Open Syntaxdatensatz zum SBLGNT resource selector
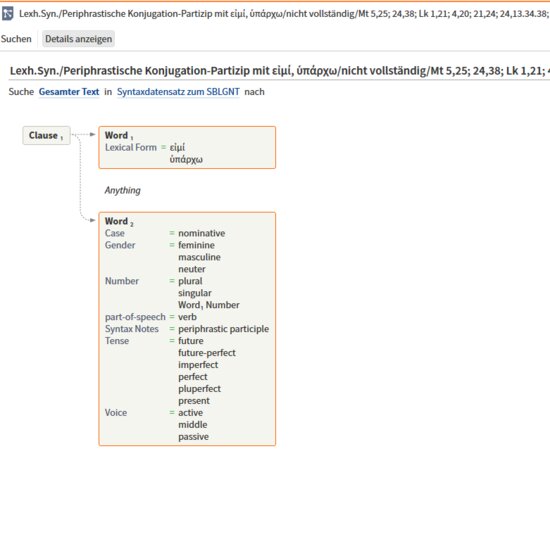 pos(178,92)
